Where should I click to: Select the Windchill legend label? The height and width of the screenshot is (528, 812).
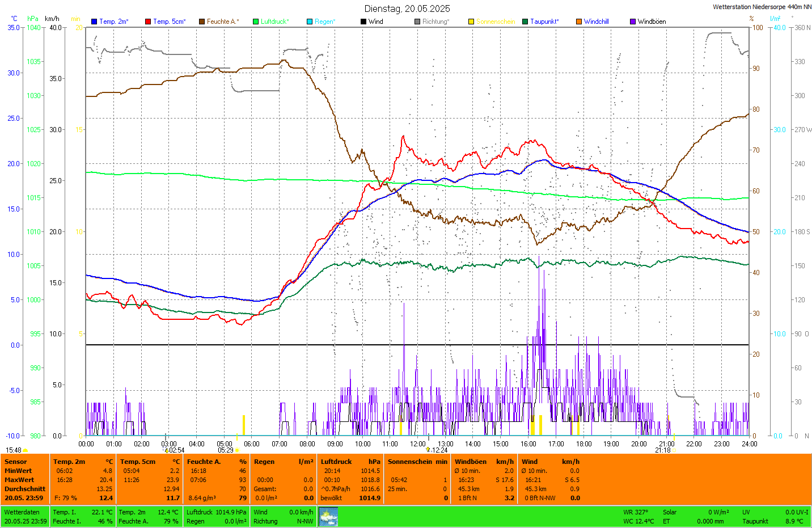[596, 22]
